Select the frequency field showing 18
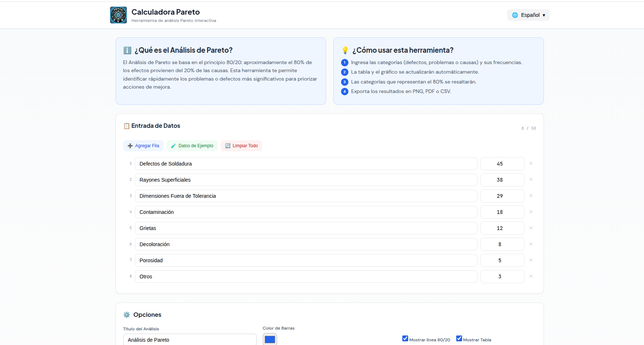Image resolution: width=644 pixels, height=345 pixels. 502,212
